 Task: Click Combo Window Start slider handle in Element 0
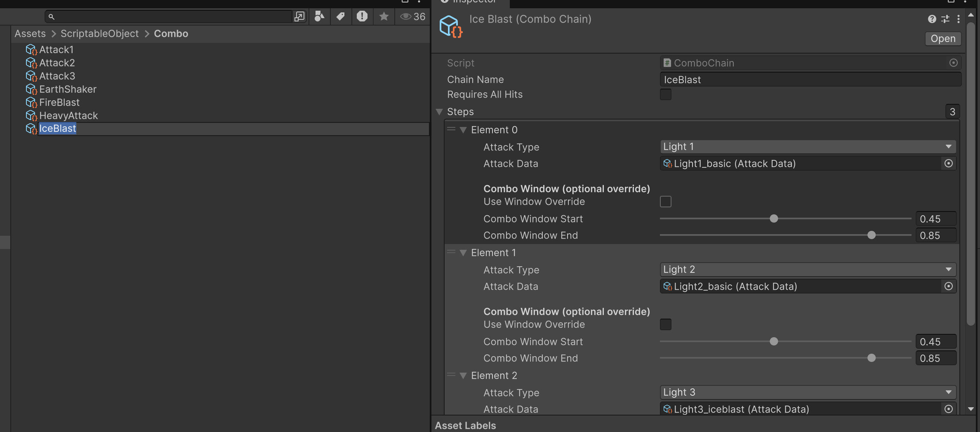tap(774, 218)
